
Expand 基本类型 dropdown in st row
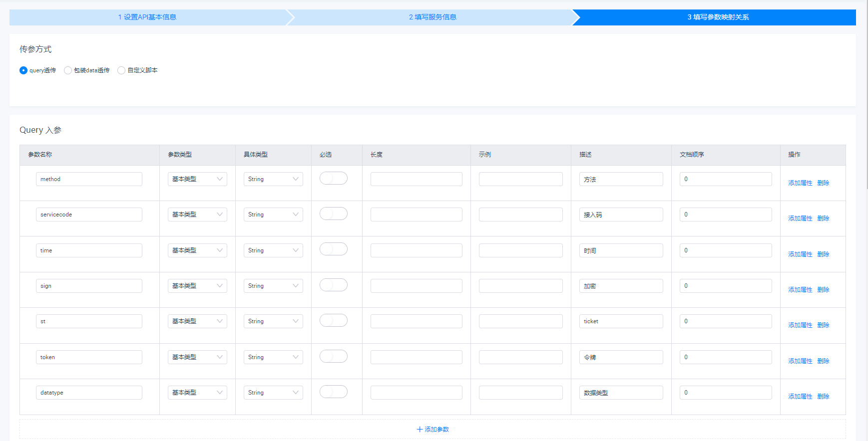point(197,321)
